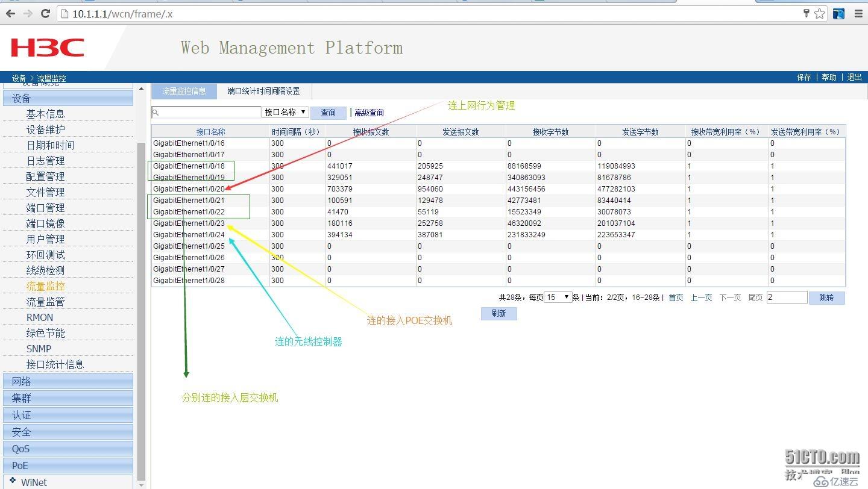
Task: Open 日志管理 in sidebar
Action: [45, 161]
